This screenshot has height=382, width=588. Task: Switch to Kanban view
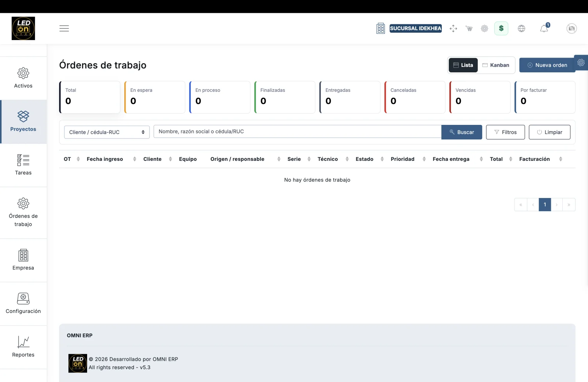[496, 65]
